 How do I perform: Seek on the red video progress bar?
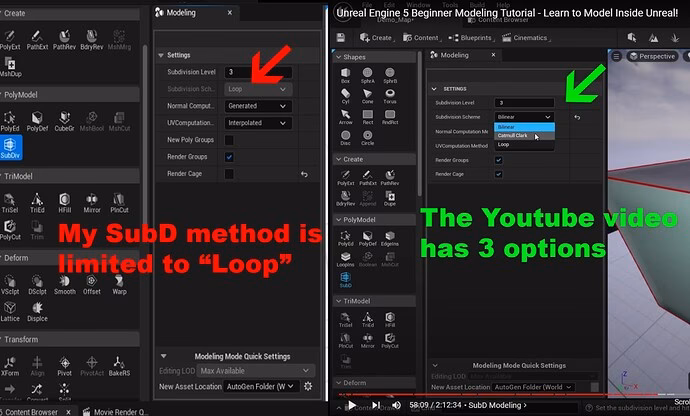point(496,394)
